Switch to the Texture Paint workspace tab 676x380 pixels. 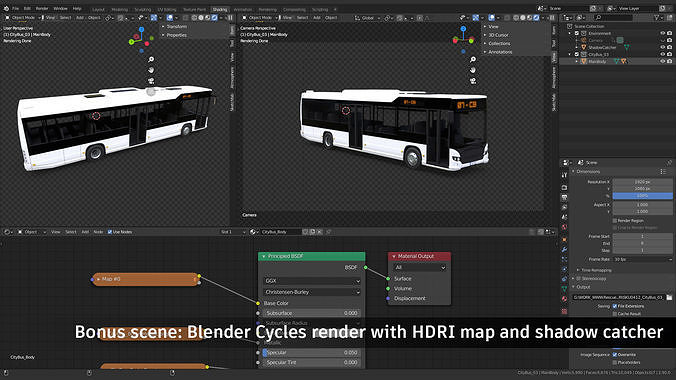point(194,9)
